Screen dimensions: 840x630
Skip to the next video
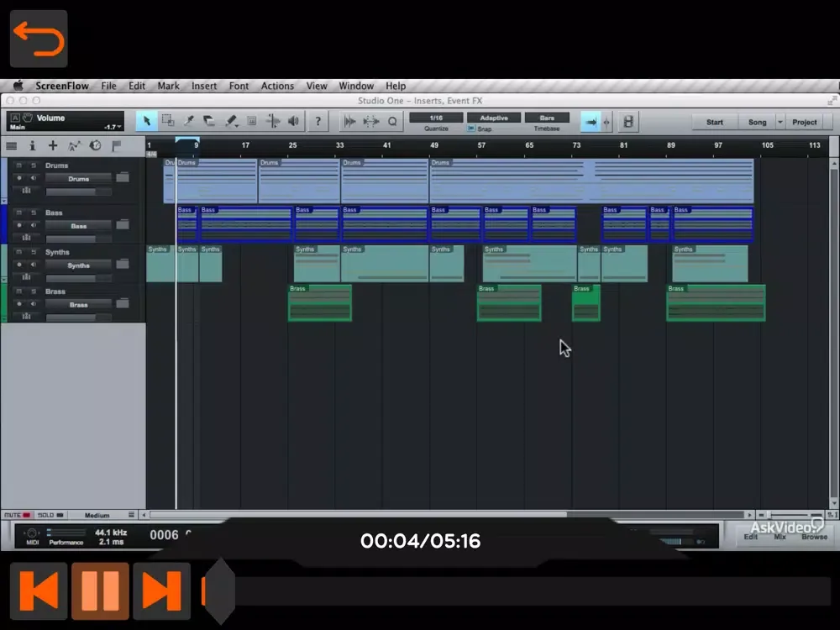pyautogui.click(x=162, y=591)
